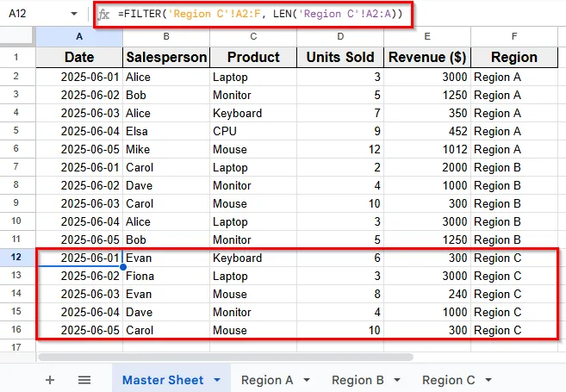Click the add sheet plus icon

[x=50, y=380]
